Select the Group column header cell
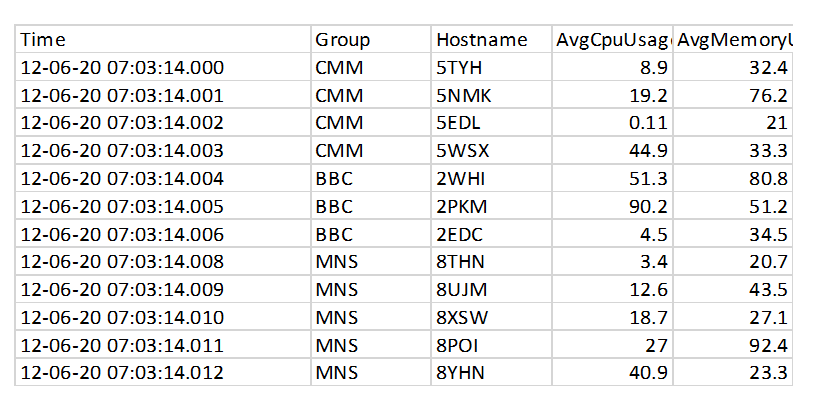Viewport: 814px width, 407px height. pyautogui.click(x=371, y=39)
